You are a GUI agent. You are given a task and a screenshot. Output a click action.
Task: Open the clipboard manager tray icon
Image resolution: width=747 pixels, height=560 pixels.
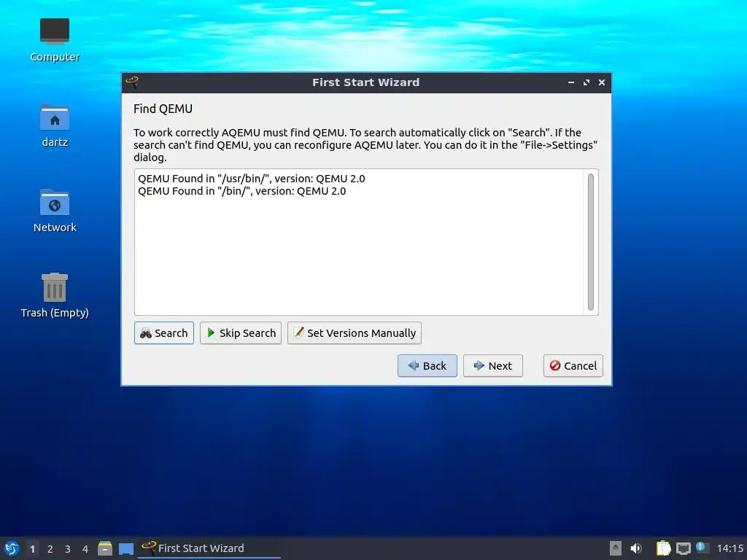click(663, 548)
